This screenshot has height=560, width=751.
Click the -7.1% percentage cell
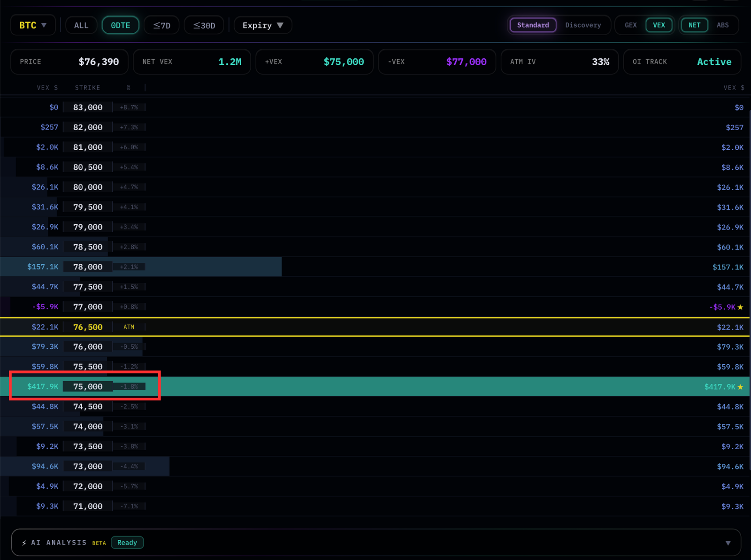click(129, 506)
